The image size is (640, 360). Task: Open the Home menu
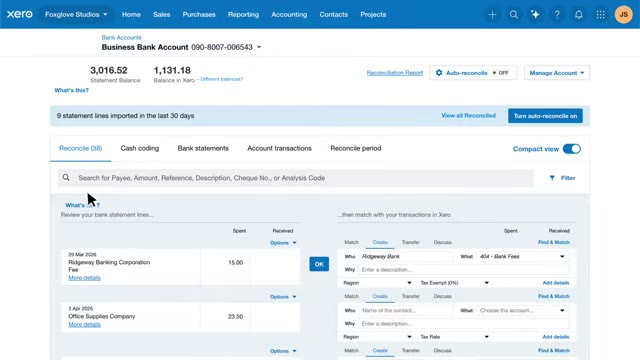[131, 14]
